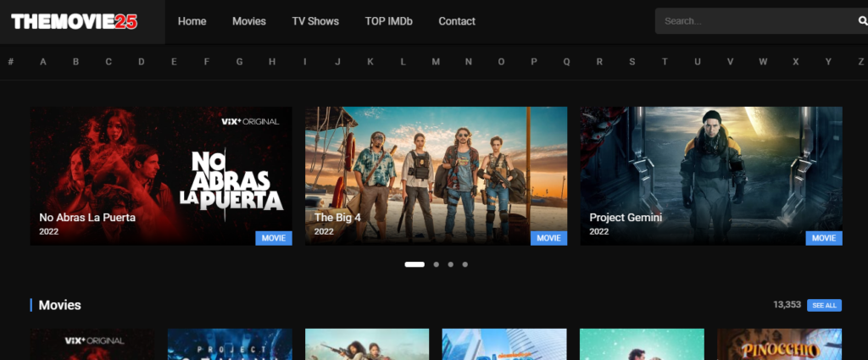The height and width of the screenshot is (360, 868).
Task: Filter titles by letter H
Action: tap(272, 61)
